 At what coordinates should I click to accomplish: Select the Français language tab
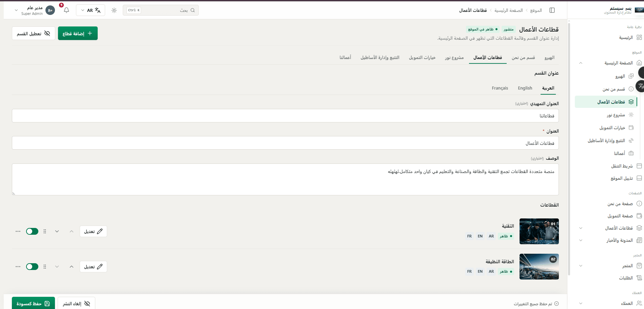500,88
